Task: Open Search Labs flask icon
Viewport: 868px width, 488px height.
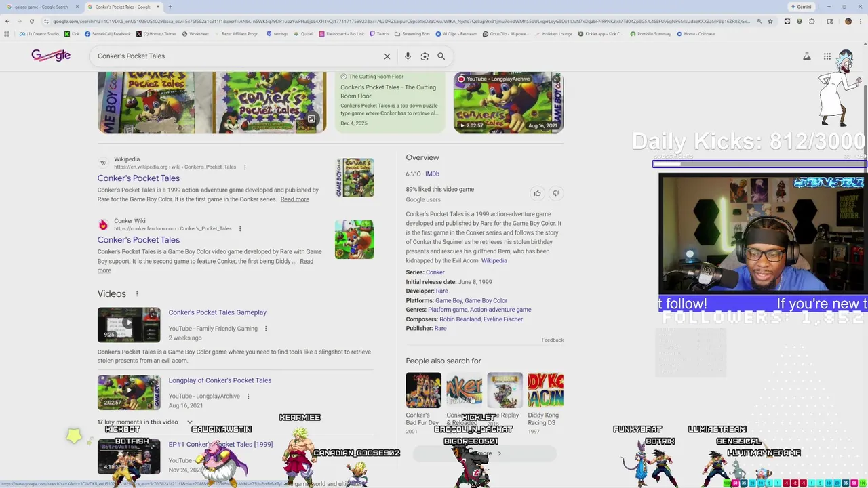Action: tap(807, 56)
